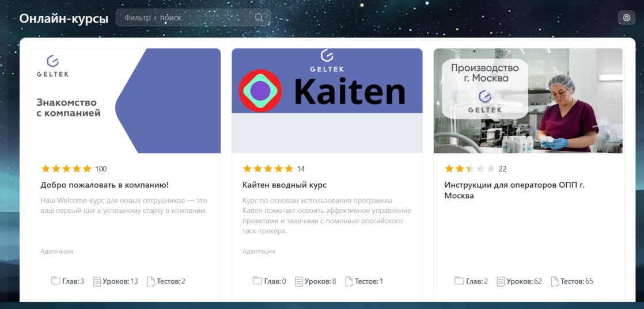Click "Тестов: 65" text

577,281
